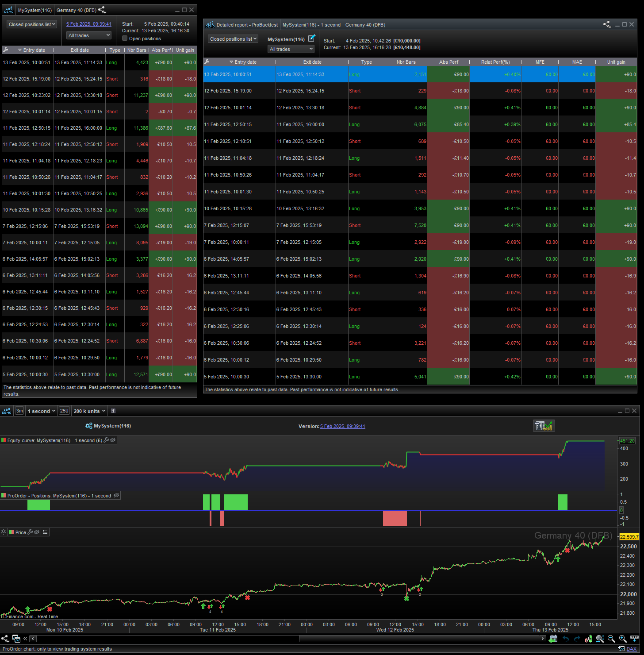Sort Detailed report by Nbr Bars column

(406, 62)
